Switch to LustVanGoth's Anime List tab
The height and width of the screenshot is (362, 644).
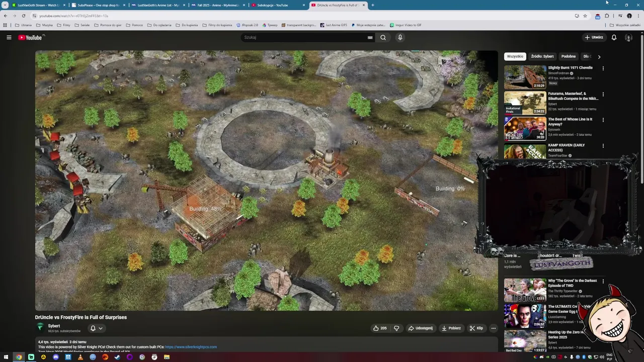157,5
